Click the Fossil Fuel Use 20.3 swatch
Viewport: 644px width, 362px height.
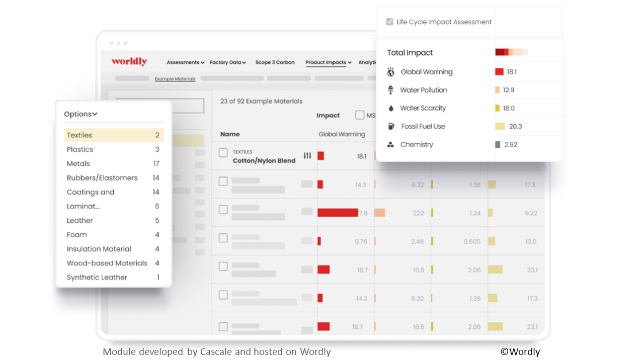point(500,126)
